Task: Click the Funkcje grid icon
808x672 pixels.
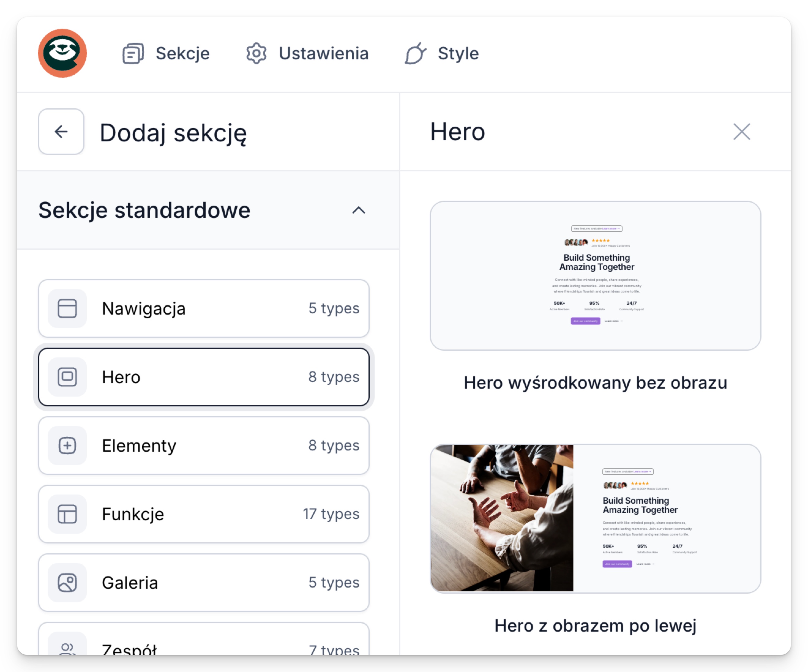Action: coord(67,514)
